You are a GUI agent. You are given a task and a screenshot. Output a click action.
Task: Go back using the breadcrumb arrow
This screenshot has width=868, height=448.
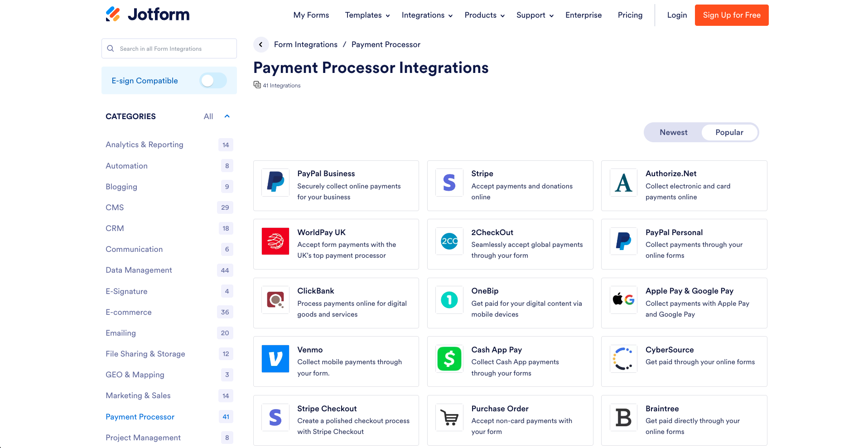(260, 44)
